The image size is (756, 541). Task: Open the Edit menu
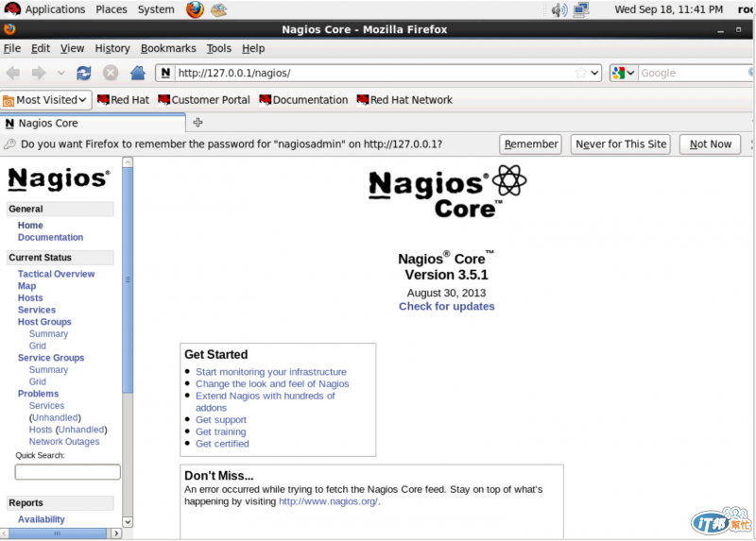[41, 48]
